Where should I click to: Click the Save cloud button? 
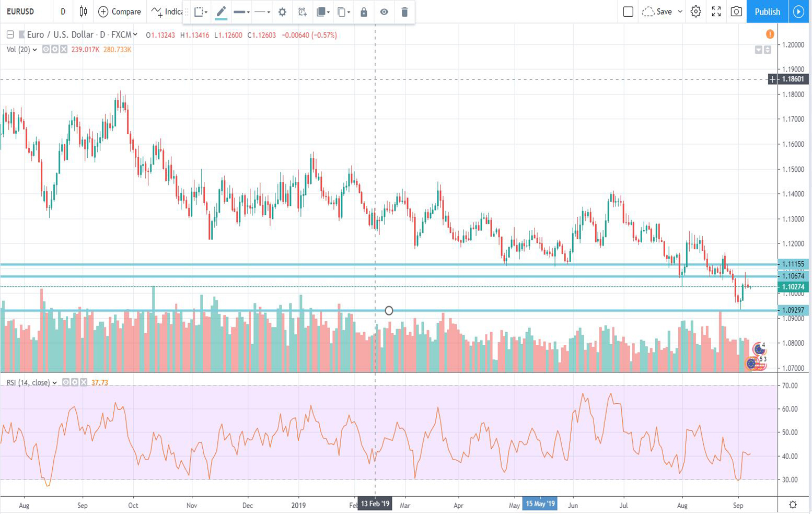657,11
